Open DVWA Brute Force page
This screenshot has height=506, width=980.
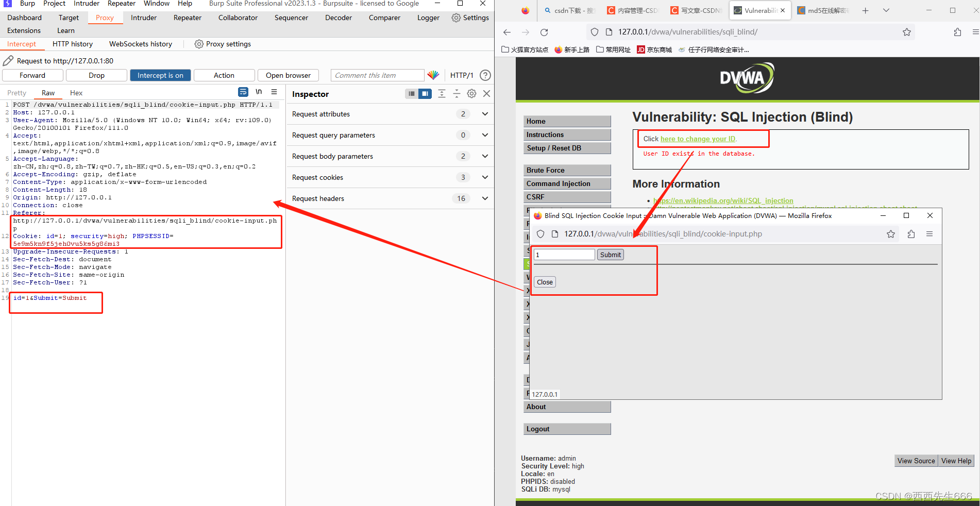coord(567,170)
